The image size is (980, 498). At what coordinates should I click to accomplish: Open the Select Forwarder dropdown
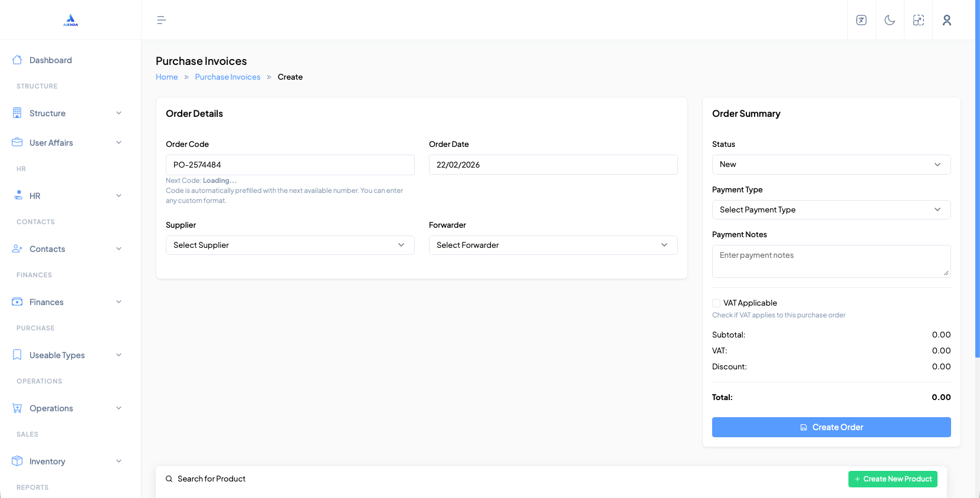point(553,245)
